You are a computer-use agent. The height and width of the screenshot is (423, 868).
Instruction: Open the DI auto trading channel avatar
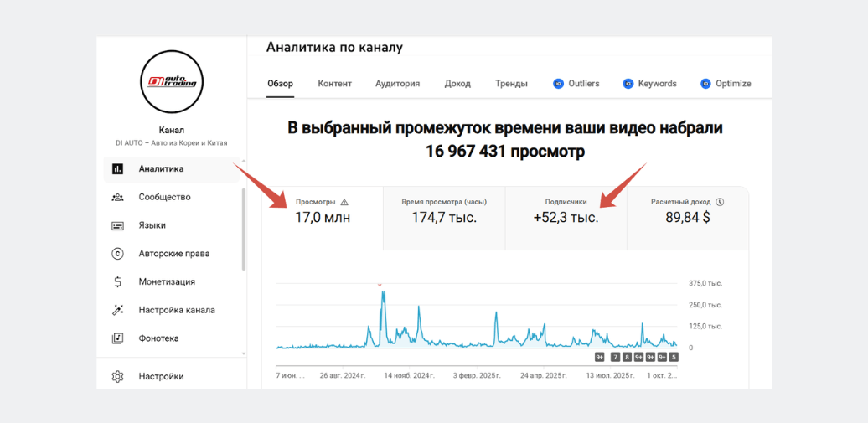(x=172, y=82)
